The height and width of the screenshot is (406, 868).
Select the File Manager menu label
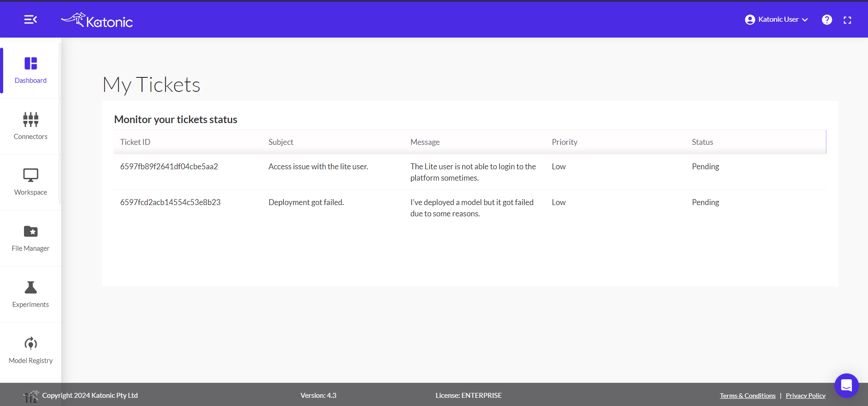[x=31, y=248]
